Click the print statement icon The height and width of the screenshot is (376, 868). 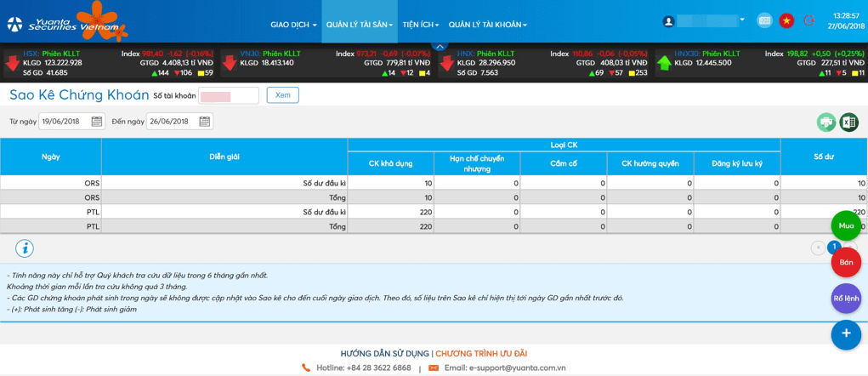tap(825, 122)
